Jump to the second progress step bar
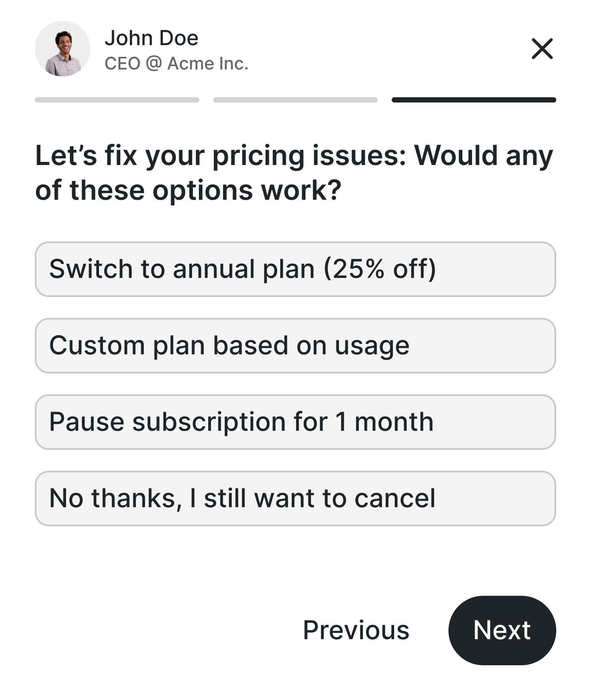 point(295,100)
